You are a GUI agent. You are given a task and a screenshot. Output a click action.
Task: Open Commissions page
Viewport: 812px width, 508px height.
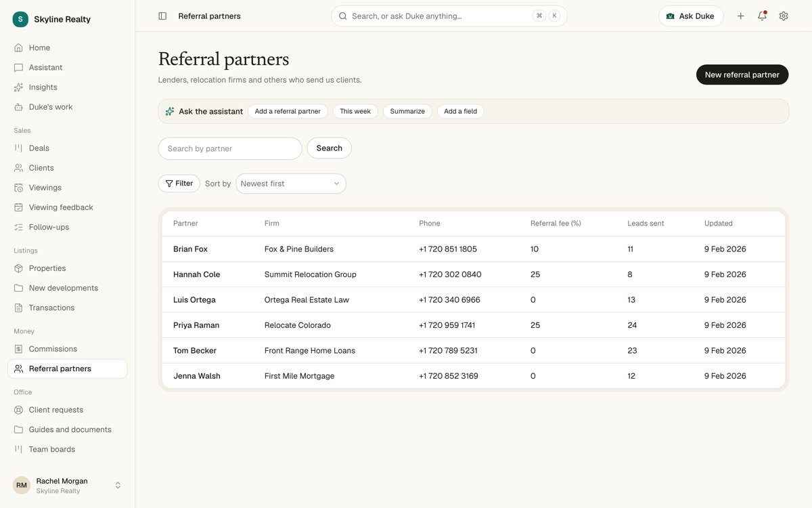point(67,348)
